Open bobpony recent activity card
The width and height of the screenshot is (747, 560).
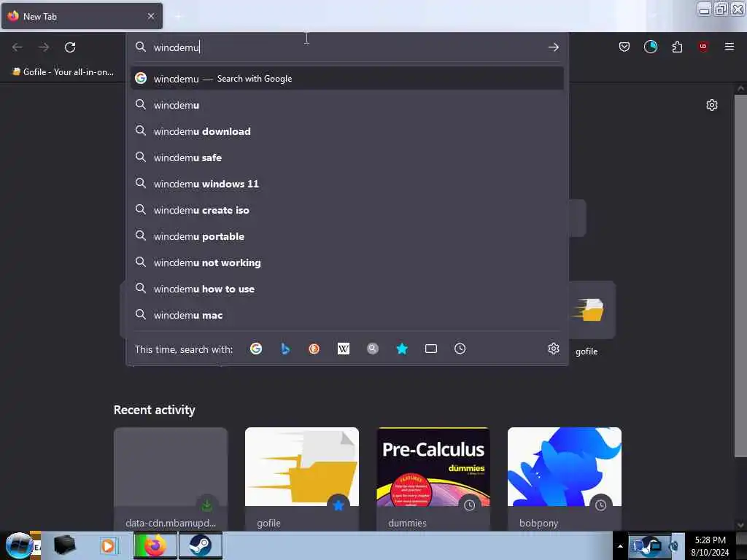pyautogui.click(x=565, y=478)
